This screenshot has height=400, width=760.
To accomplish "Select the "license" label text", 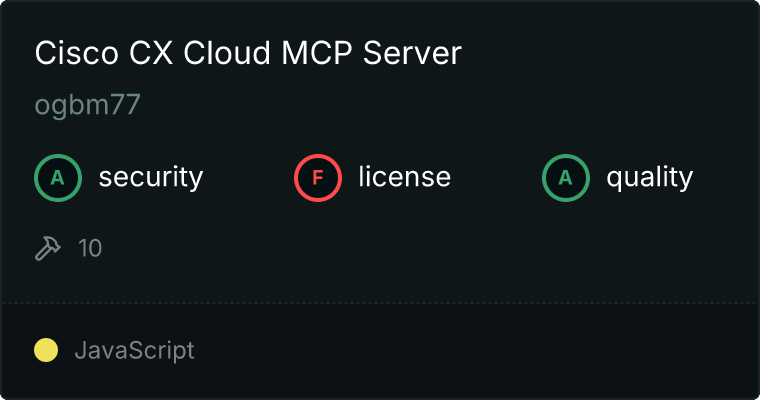I will 404,178.
